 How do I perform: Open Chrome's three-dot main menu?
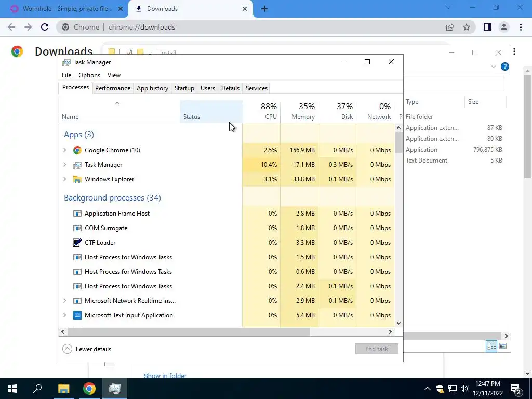521,27
